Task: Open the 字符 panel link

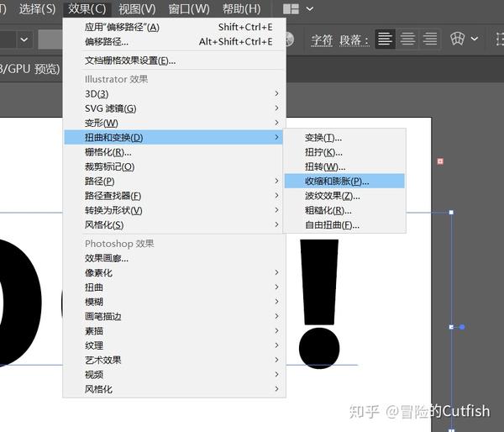Action: [322, 40]
